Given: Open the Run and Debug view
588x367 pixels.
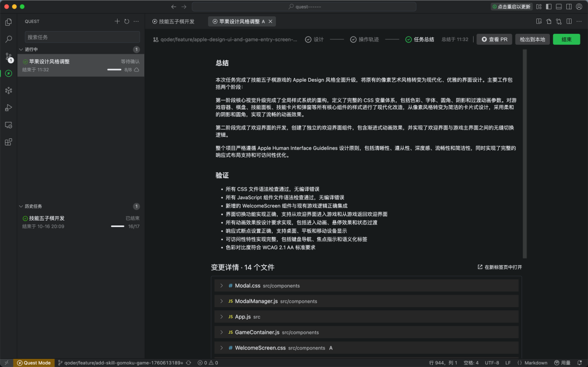Looking at the screenshot, I should pos(8,108).
